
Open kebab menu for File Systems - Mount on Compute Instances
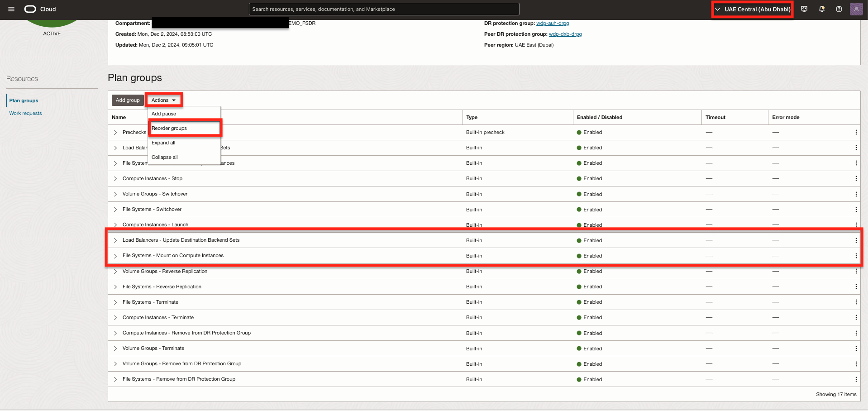pyautogui.click(x=856, y=256)
